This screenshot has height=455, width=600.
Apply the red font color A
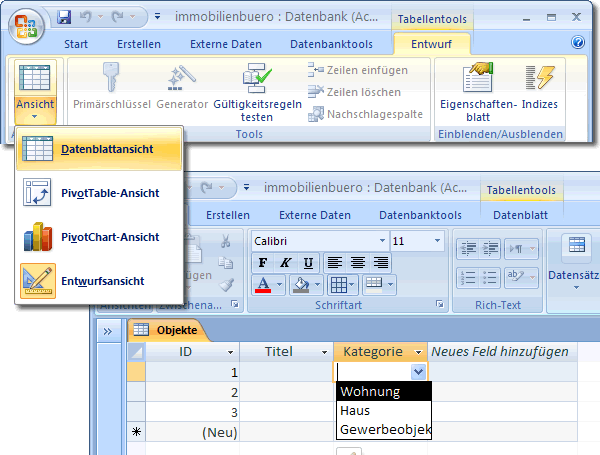[263, 285]
